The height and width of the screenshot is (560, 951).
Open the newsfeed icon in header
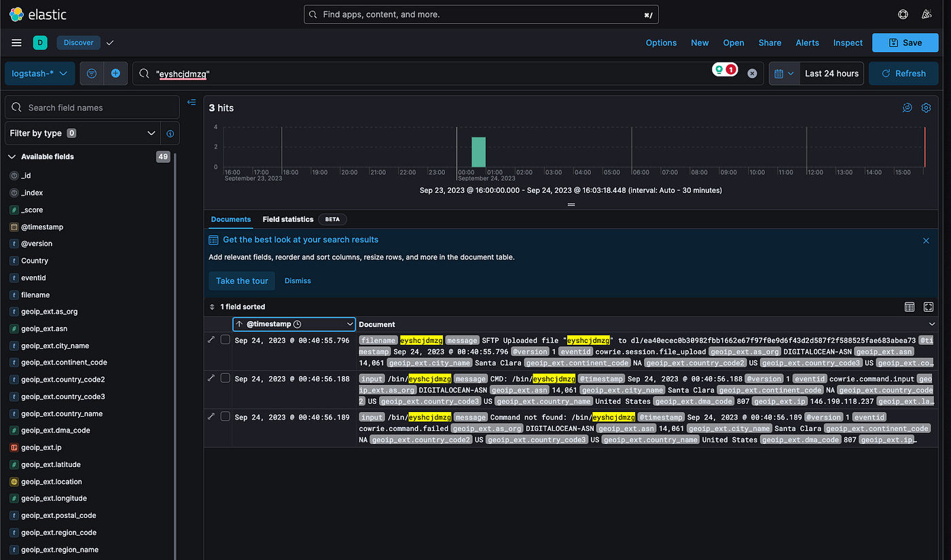[927, 14]
